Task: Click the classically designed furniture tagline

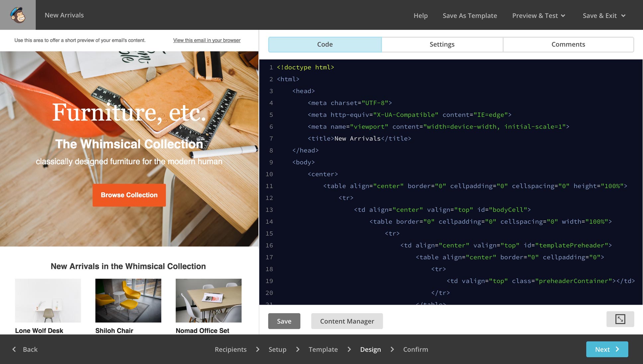Action: 129,161
